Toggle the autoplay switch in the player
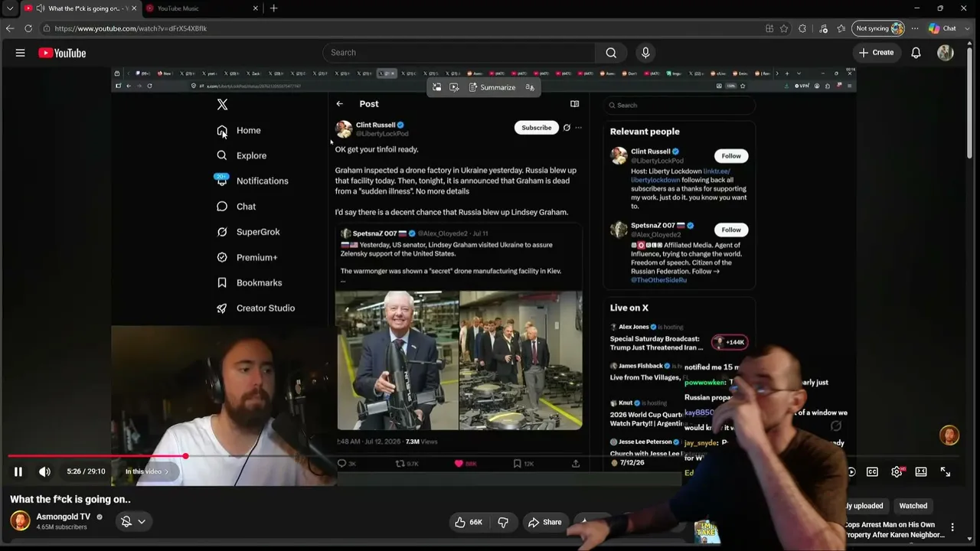Viewport: 980px width, 551px height. [x=850, y=472]
